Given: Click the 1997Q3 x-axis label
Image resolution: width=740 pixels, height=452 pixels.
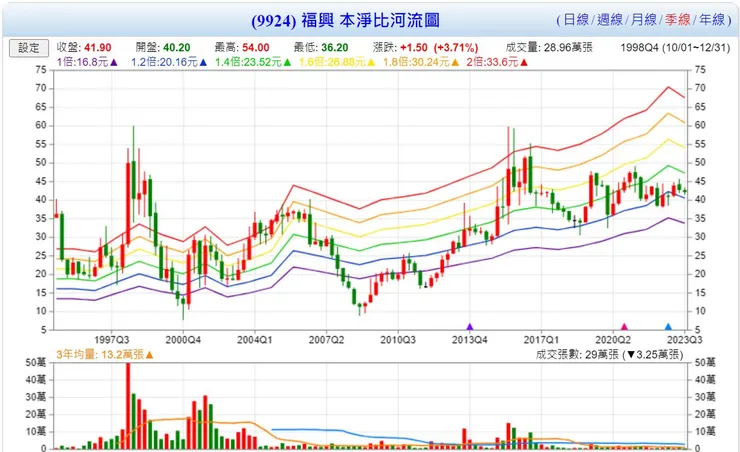Looking at the screenshot, I should click(112, 340).
